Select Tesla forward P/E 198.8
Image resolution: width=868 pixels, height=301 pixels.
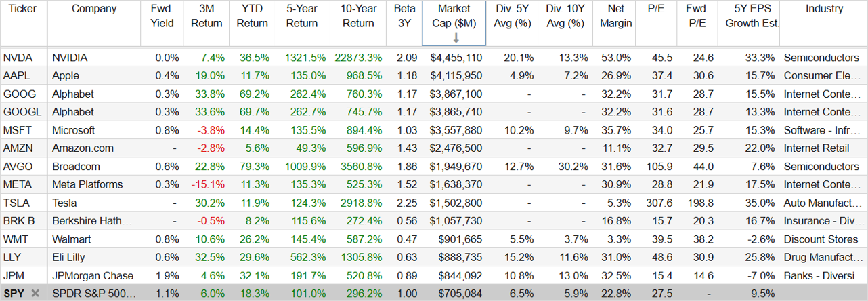click(x=699, y=203)
